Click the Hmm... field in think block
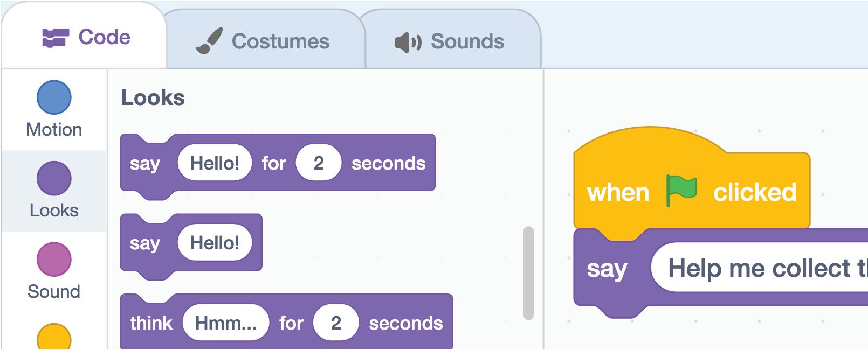 point(225,323)
